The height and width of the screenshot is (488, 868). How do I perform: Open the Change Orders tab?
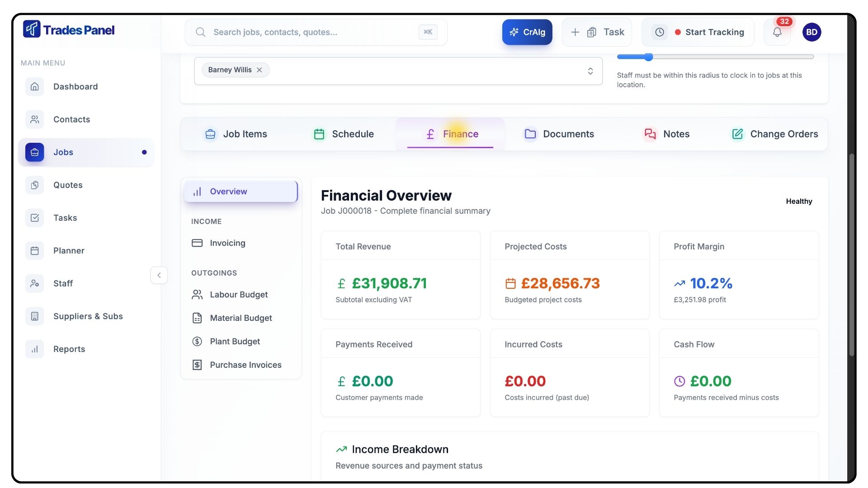(x=775, y=134)
